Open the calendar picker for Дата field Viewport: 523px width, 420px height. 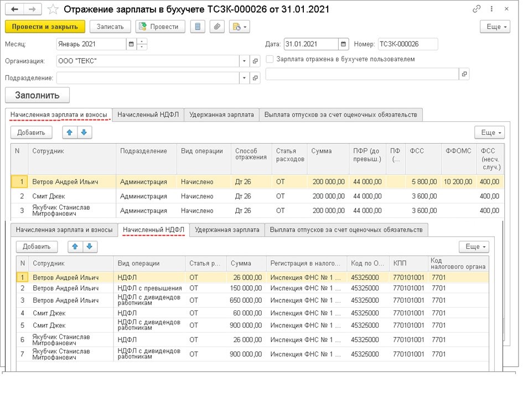pyautogui.click(x=344, y=44)
